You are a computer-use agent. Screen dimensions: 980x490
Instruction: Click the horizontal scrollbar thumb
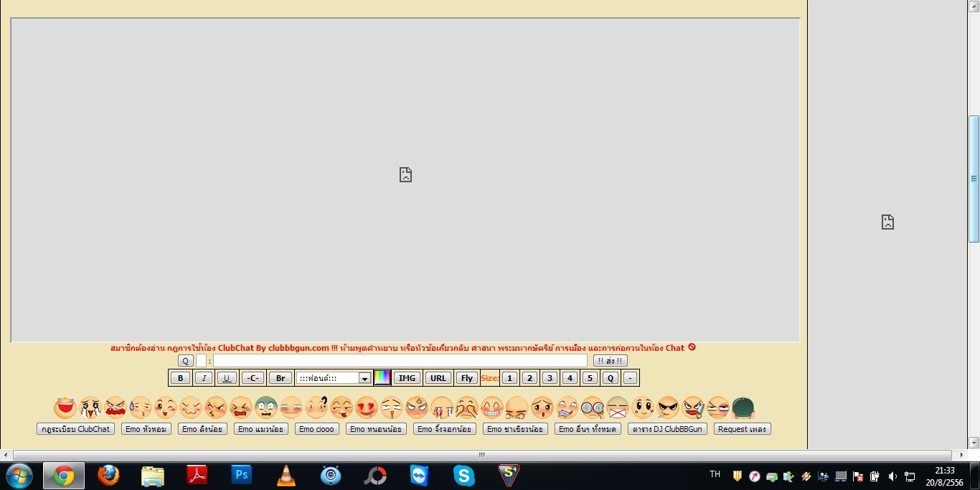[482, 455]
